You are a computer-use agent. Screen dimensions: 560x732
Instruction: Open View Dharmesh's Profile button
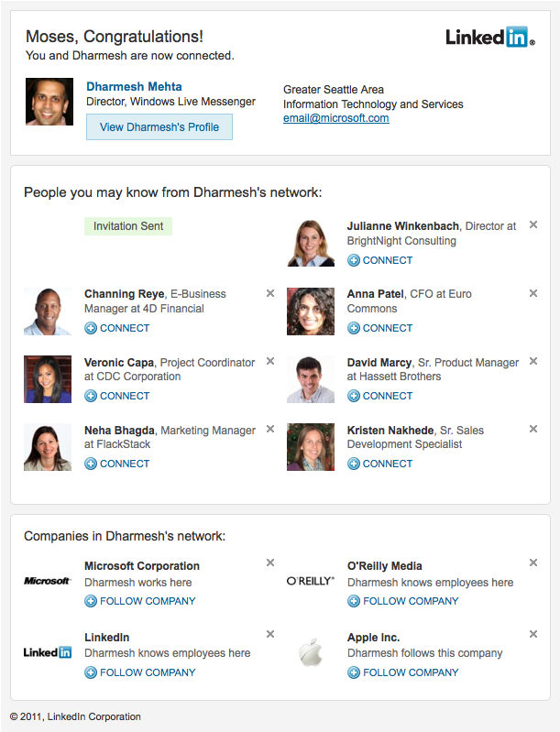(x=159, y=127)
